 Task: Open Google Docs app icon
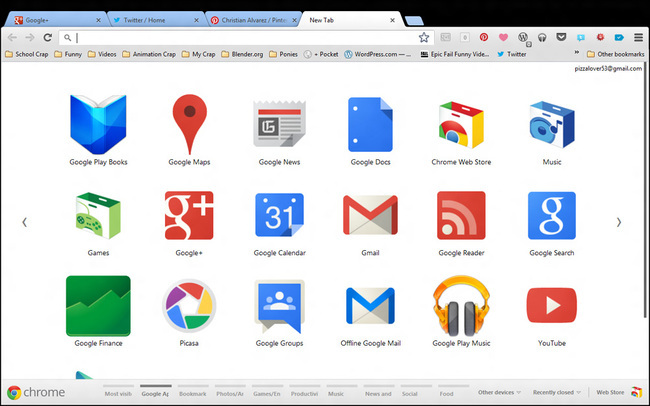pos(370,124)
